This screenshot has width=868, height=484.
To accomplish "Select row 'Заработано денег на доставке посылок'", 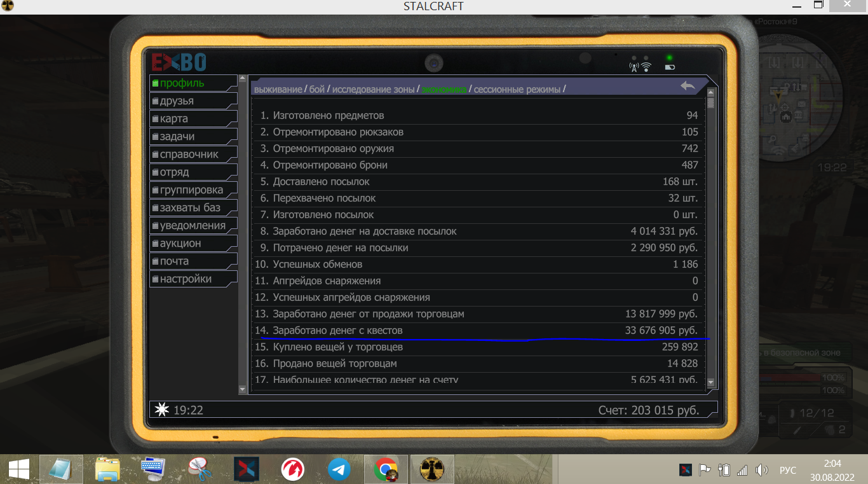I will 477,231.
